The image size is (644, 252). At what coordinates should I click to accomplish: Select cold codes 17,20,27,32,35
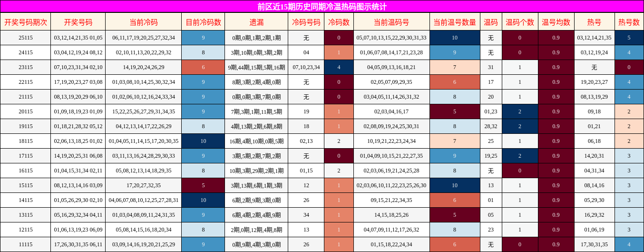[x=144, y=185]
